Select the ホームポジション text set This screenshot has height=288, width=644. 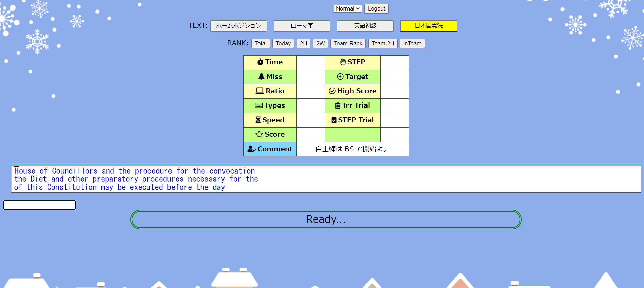point(238,26)
